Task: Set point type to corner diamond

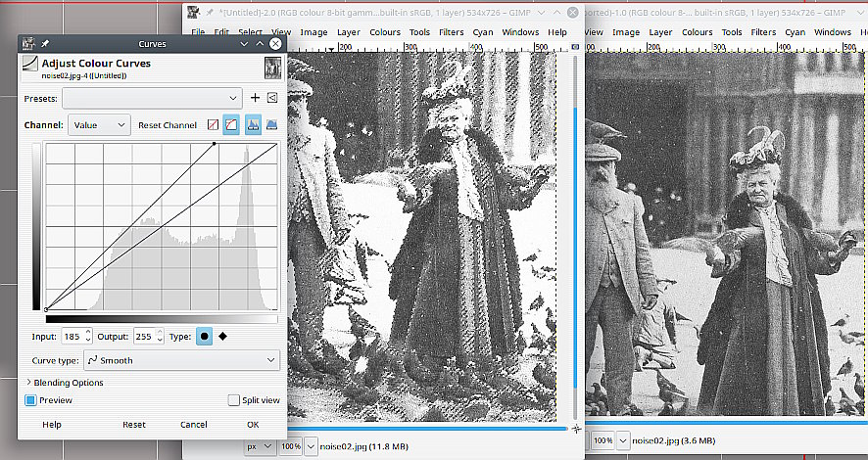Action: click(x=223, y=337)
